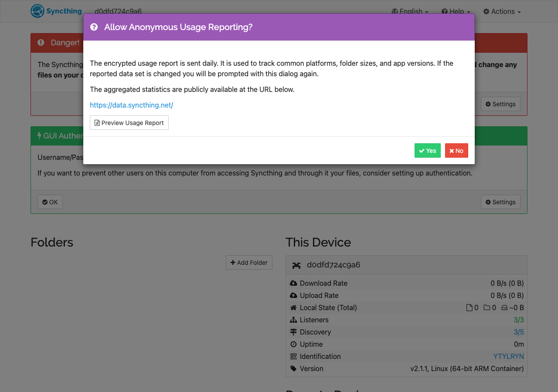Click the "Version" label
This screenshot has width=558, height=392.
click(312, 368)
